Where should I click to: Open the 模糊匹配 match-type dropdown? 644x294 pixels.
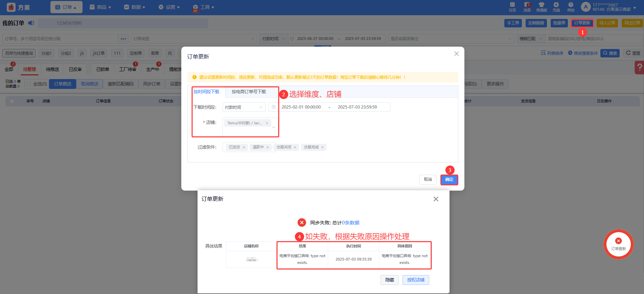531,39
